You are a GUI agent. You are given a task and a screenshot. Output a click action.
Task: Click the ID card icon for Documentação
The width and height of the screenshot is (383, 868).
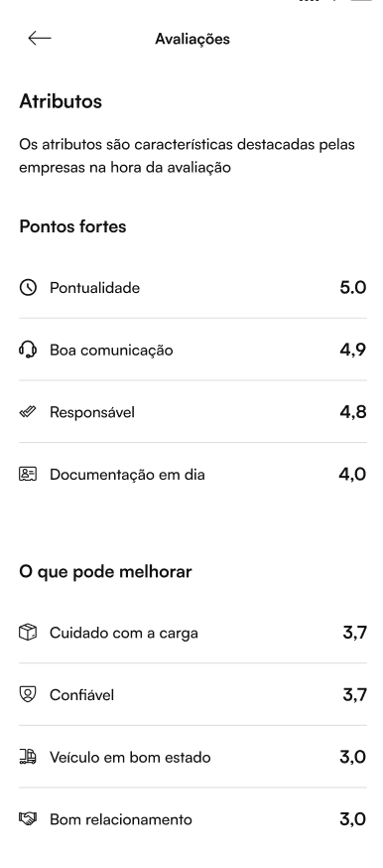tap(28, 475)
